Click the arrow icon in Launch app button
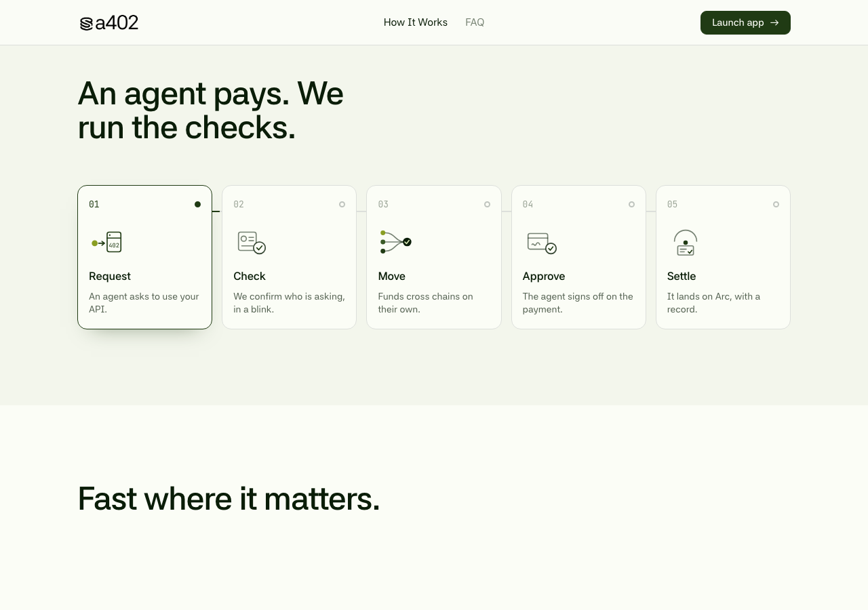 774,22
